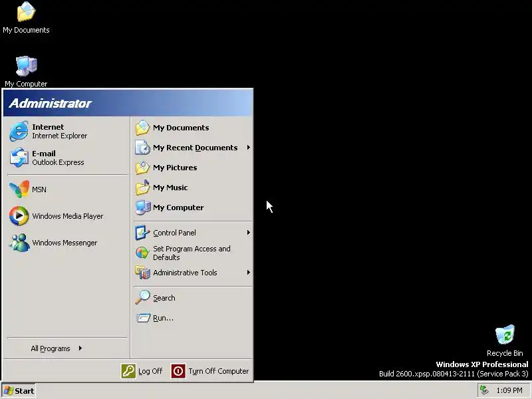Viewport: 532px width, 399px height.
Task: Click the Internet Explorer icon in Start menu
Action: (19, 131)
